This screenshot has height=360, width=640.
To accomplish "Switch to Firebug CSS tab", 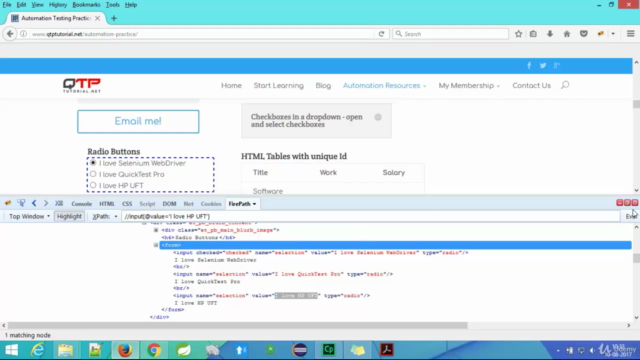I will click(x=127, y=204).
